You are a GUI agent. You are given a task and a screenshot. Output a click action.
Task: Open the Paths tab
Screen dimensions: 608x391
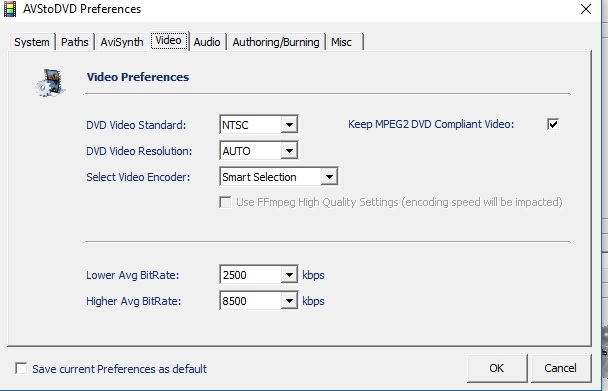tap(75, 42)
